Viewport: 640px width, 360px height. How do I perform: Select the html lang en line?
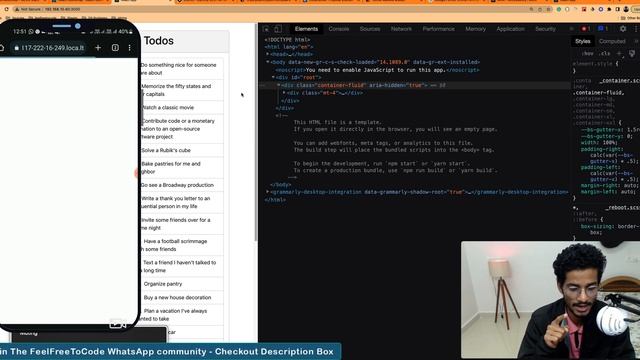click(289, 47)
